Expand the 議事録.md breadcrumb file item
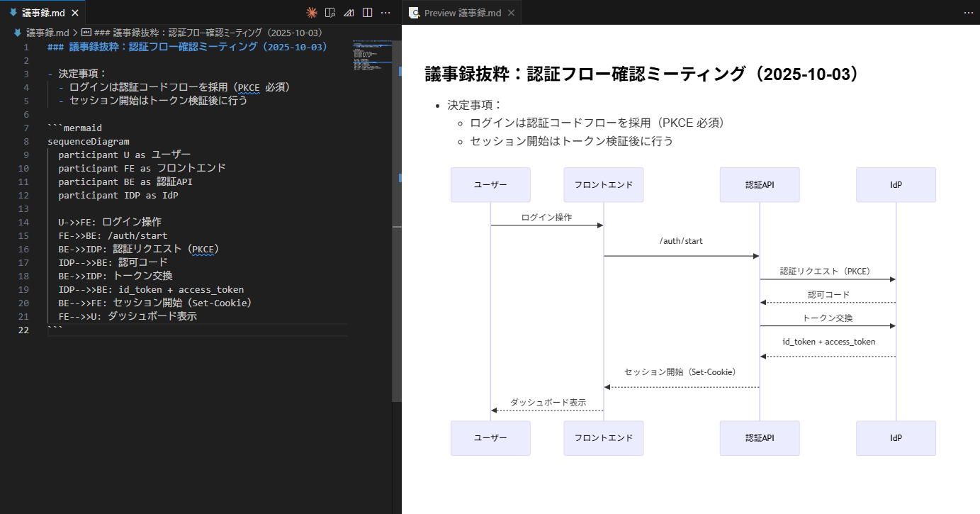 [47, 33]
